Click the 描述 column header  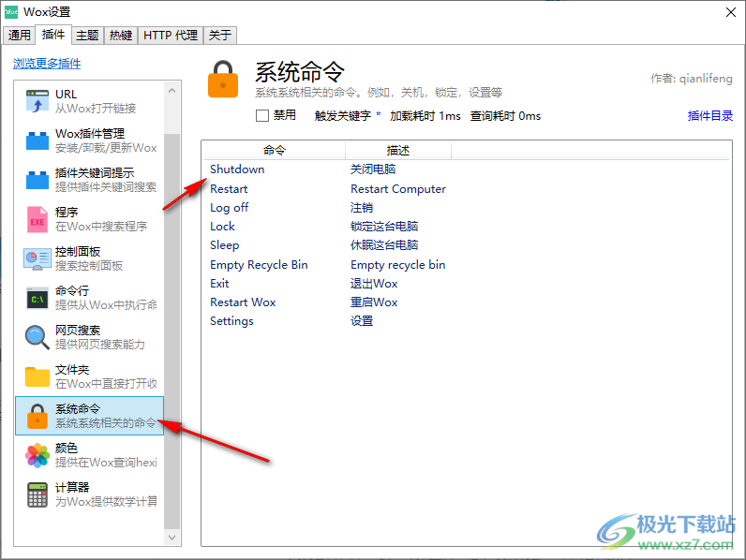398,151
